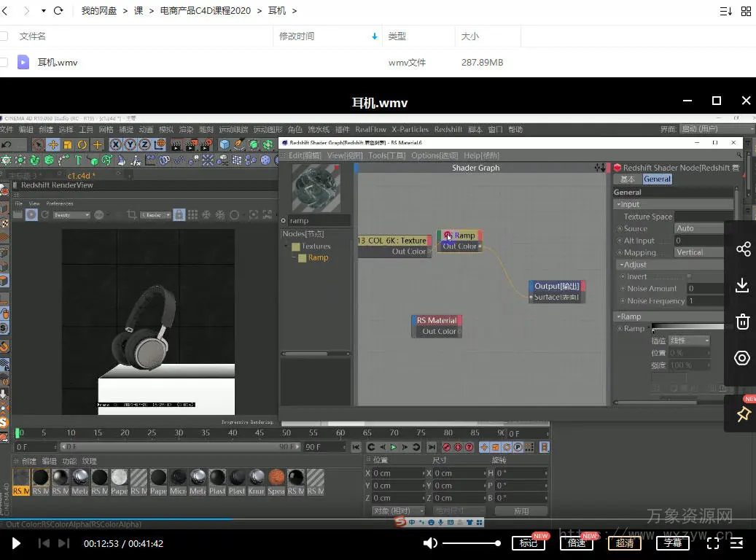Download the video using sidebar icon

[742, 285]
